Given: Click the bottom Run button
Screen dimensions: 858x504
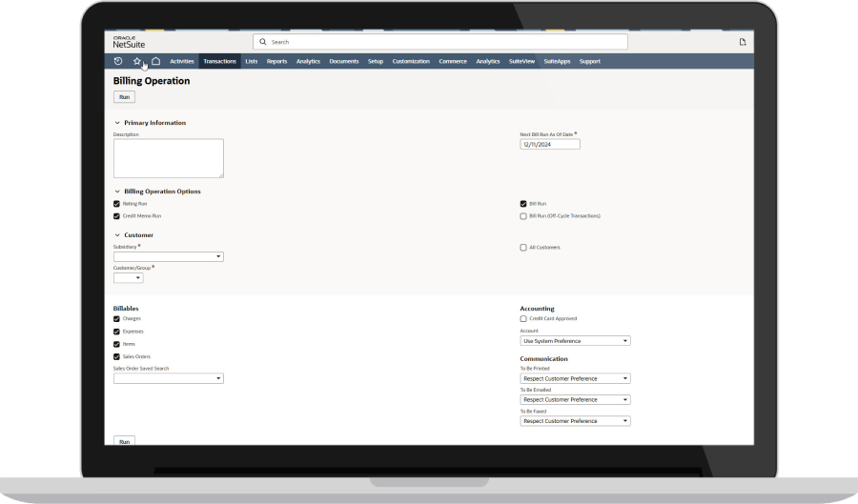Looking at the screenshot, I should tap(125, 441).
